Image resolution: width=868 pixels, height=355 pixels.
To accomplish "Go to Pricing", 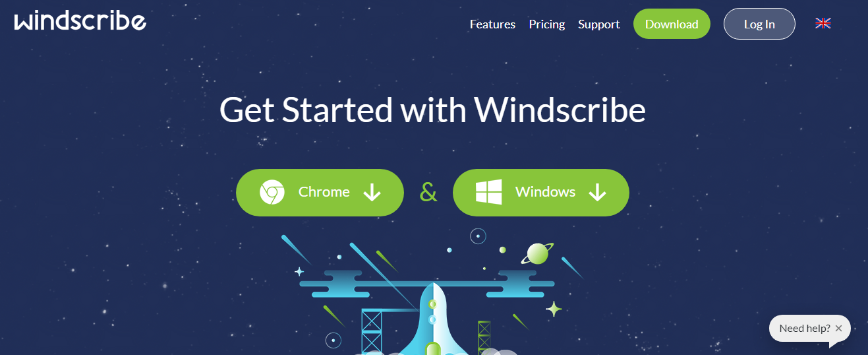I will point(547,24).
